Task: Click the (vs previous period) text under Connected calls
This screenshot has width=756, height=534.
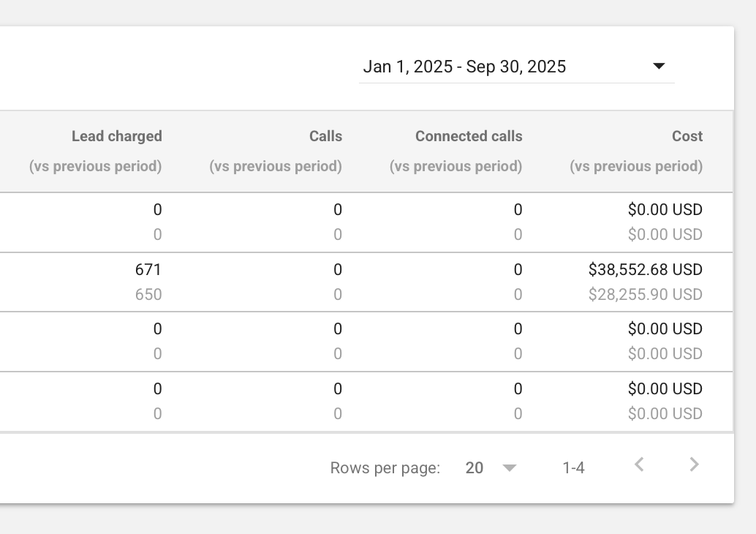Action: pos(456,167)
